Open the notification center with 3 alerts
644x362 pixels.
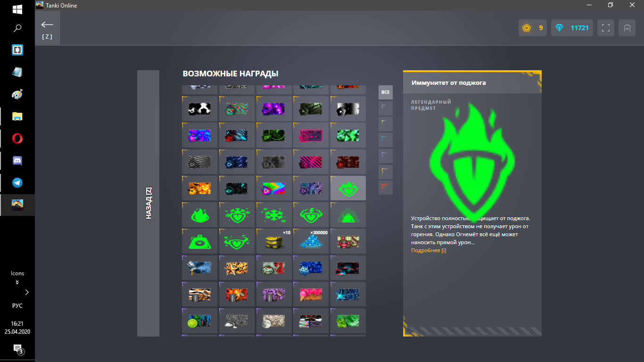(x=17, y=349)
